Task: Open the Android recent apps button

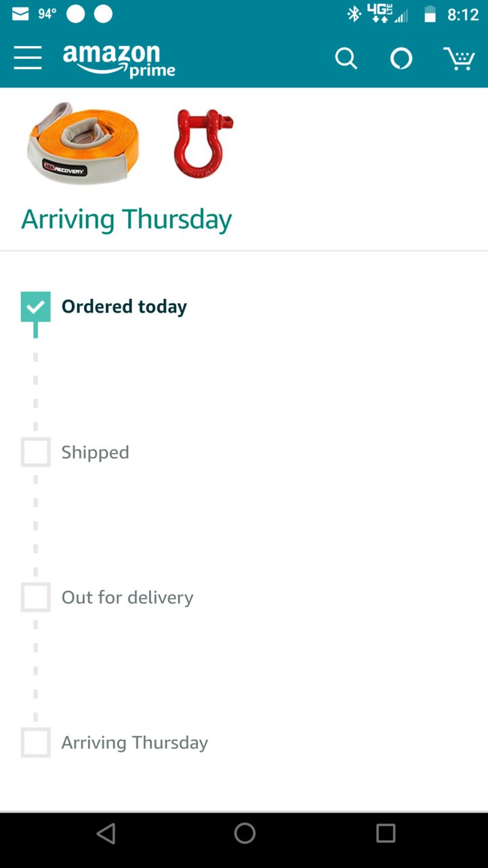Action: [x=386, y=833]
